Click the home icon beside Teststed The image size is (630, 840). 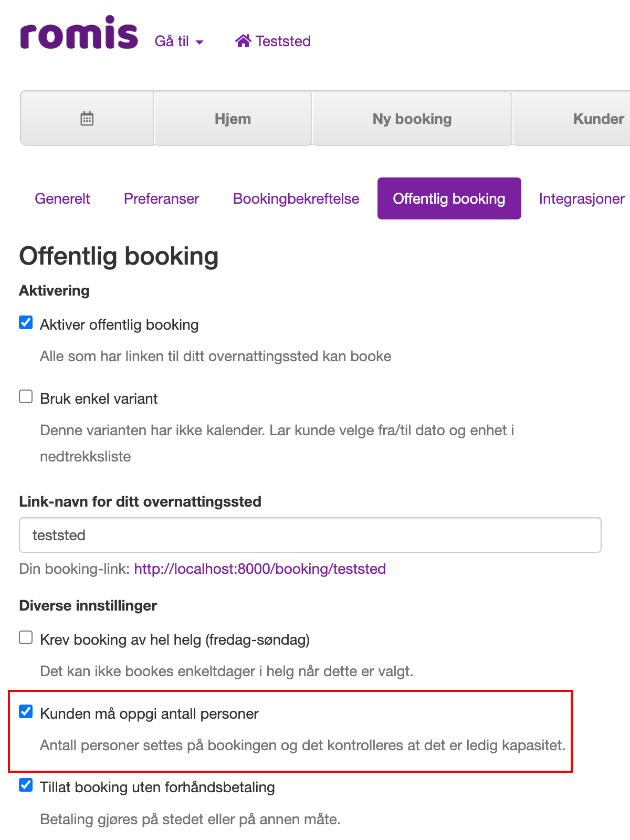(243, 41)
